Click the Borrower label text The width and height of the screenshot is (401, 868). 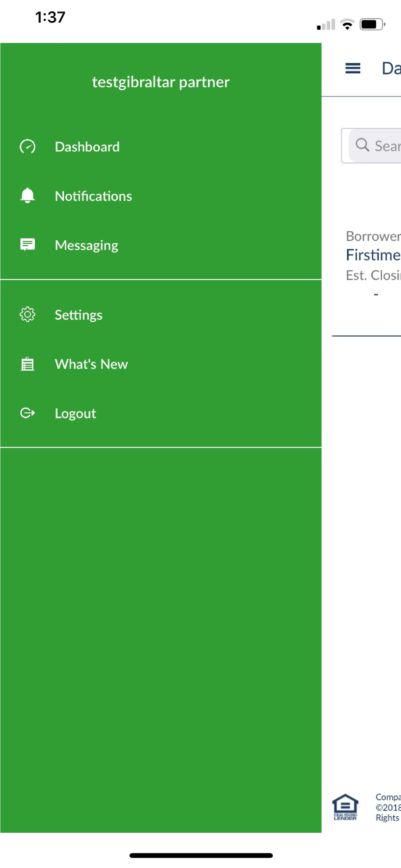(373, 236)
